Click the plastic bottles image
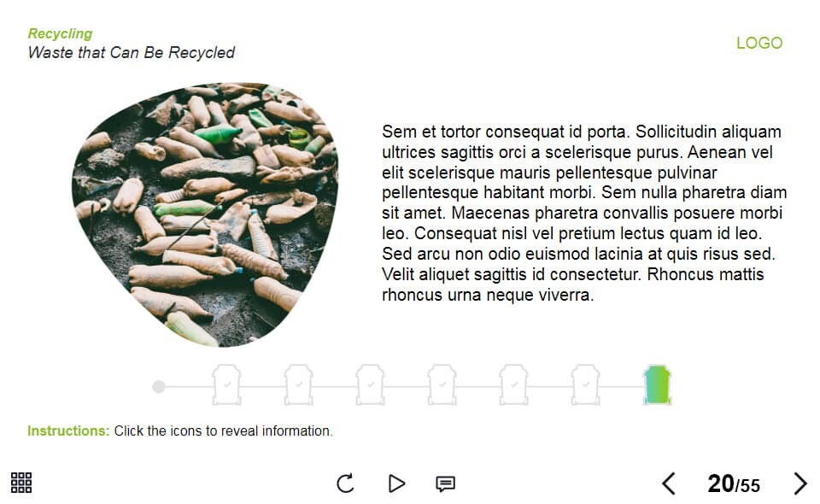 tap(205, 214)
